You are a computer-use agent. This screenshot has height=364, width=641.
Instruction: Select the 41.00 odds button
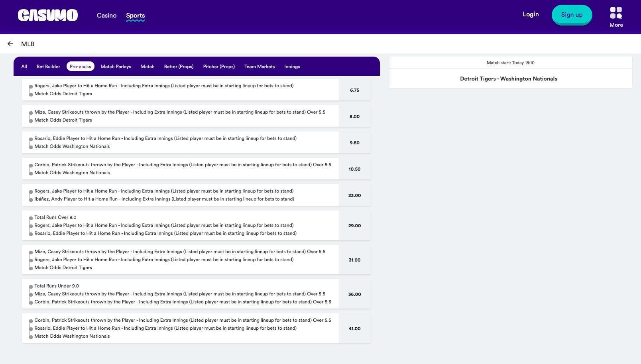coord(354,329)
